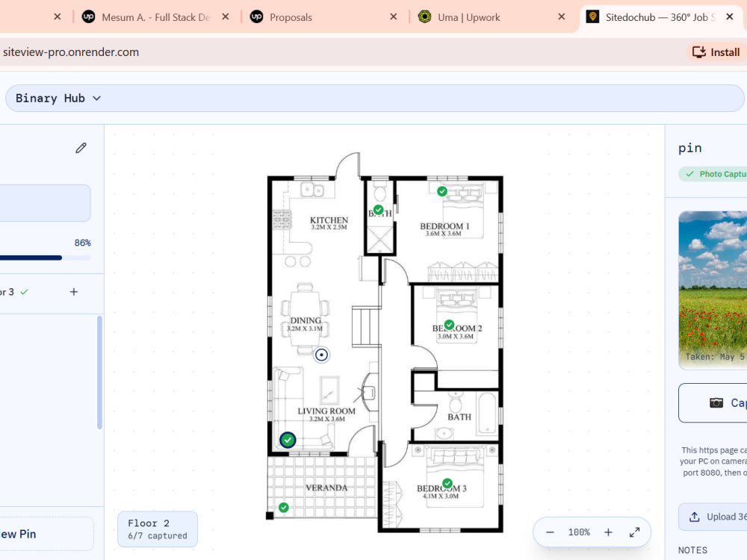This screenshot has width=747, height=560.
Task: Click the Upload 360 button
Action: (x=713, y=517)
